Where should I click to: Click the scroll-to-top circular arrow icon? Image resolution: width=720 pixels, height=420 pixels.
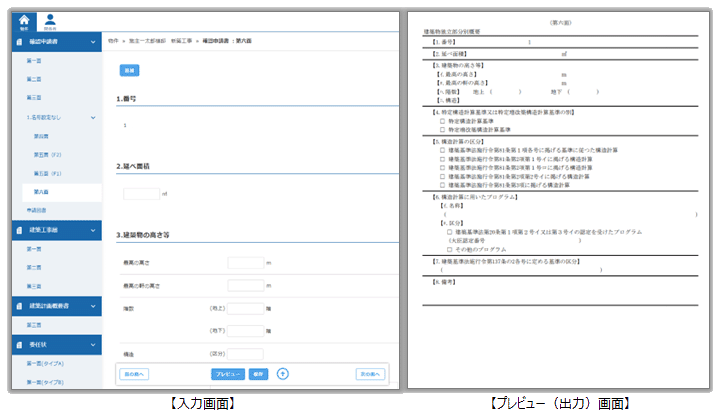[x=283, y=373]
